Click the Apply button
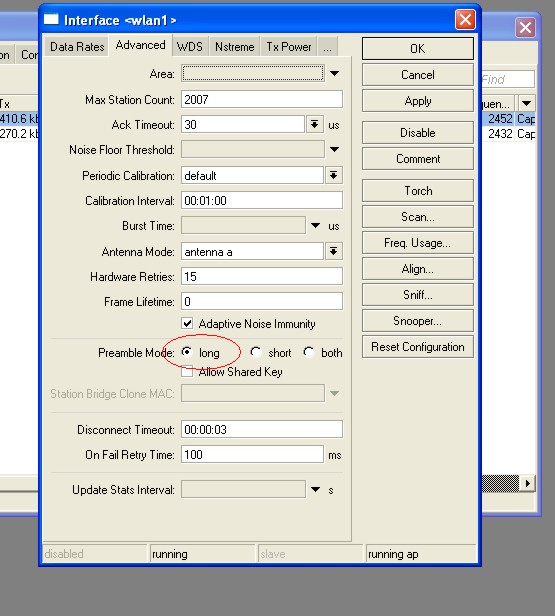This screenshot has height=616, width=555. [x=418, y=101]
